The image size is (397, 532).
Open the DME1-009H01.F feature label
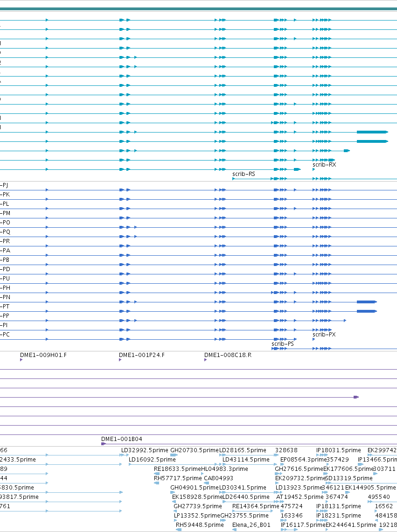coord(43,355)
